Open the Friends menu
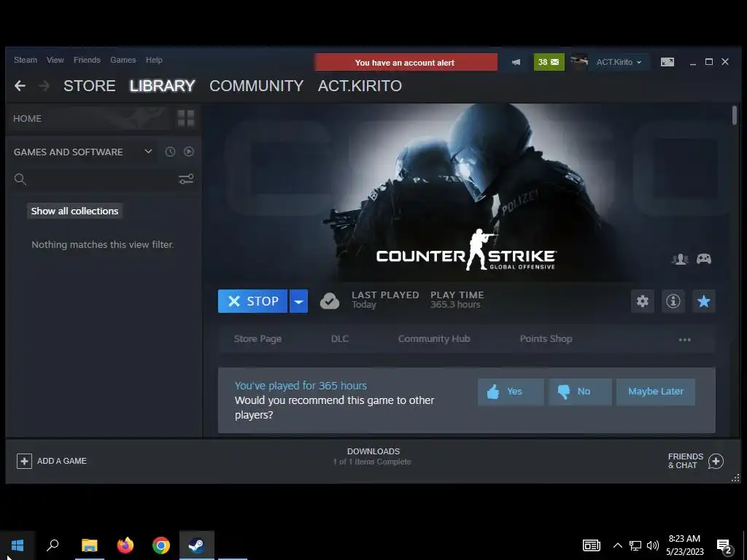Image resolution: width=747 pixels, height=560 pixels. [87, 60]
